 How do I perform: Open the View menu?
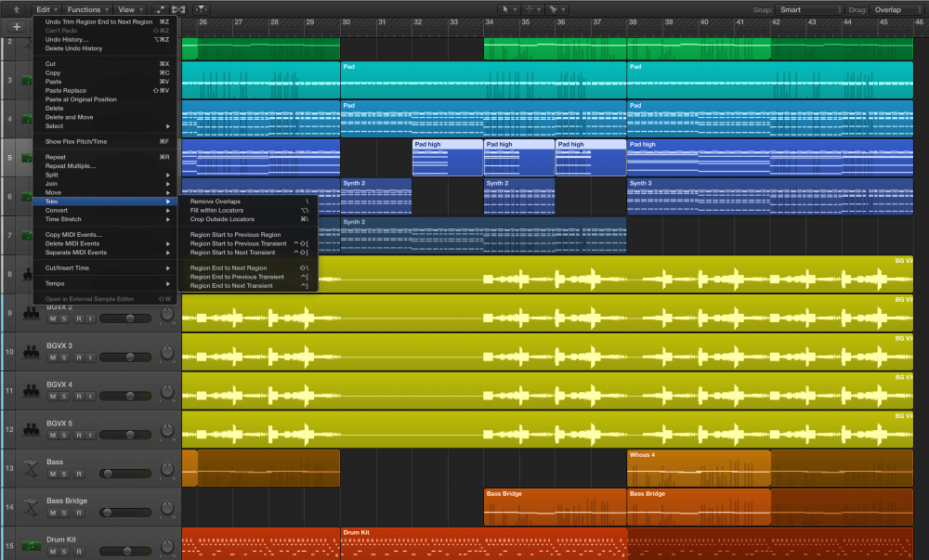[128, 9]
